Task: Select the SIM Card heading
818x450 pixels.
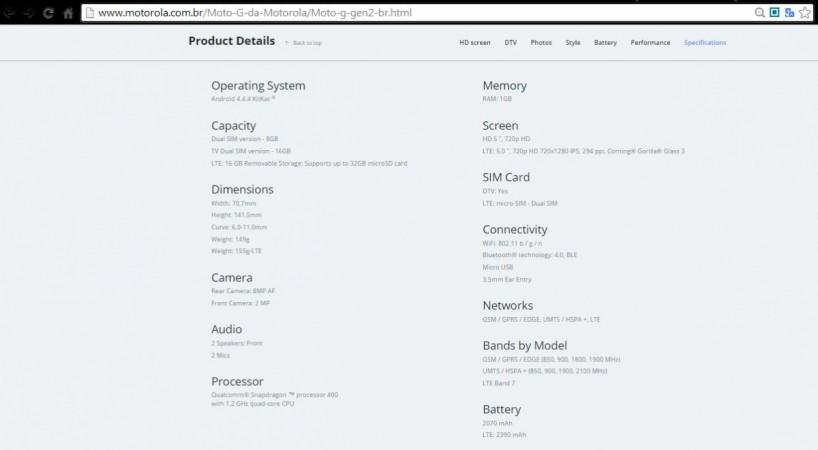Action: pos(506,177)
